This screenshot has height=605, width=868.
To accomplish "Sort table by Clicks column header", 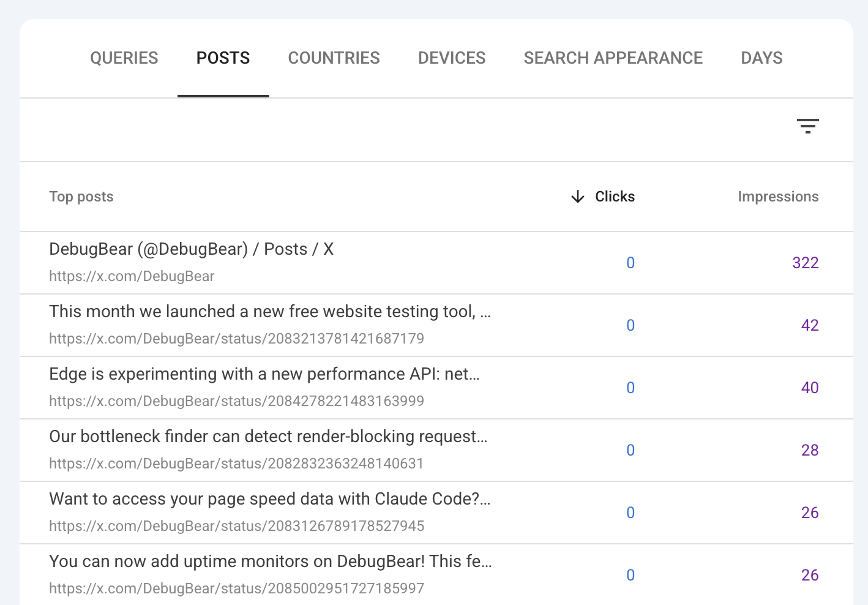I will [x=615, y=197].
